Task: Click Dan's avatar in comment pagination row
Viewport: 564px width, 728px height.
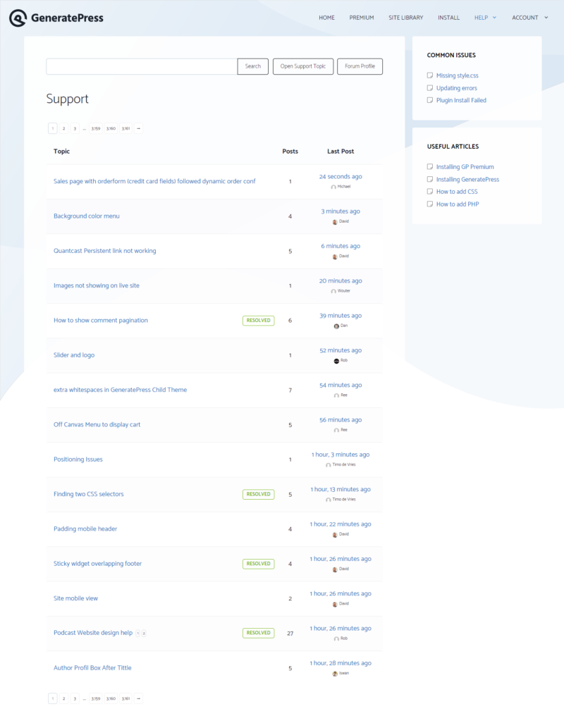Action: [336, 326]
